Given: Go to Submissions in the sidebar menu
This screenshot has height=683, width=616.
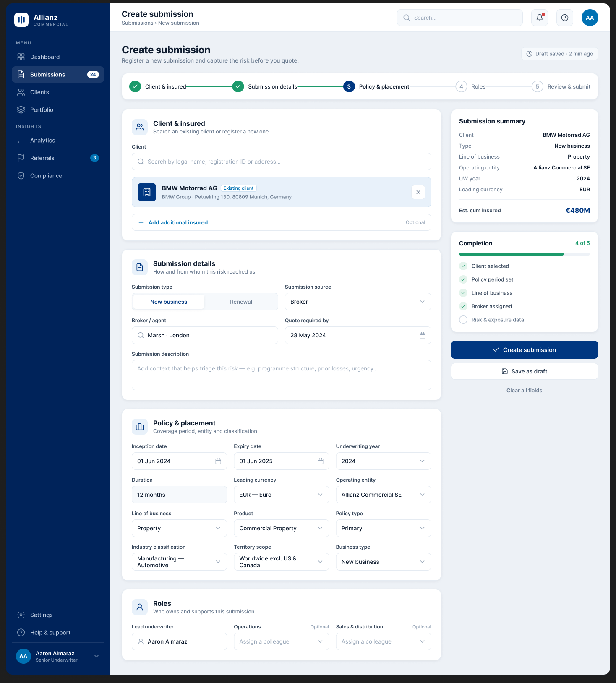Looking at the screenshot, I should coord(58,75).
